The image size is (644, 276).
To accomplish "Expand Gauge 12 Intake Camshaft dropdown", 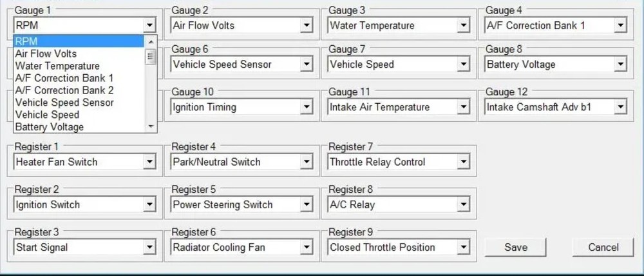I will coord(620,107).
